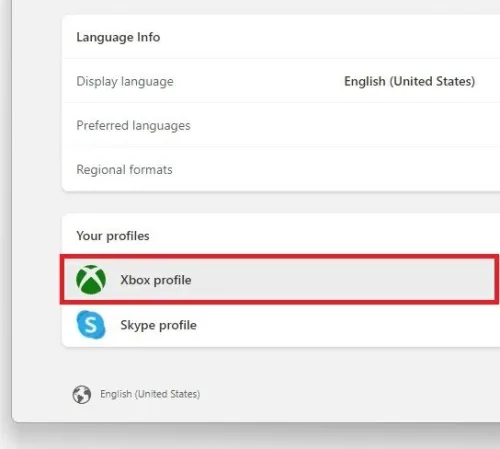Open the Skype profile icon

tap(91, 325)
